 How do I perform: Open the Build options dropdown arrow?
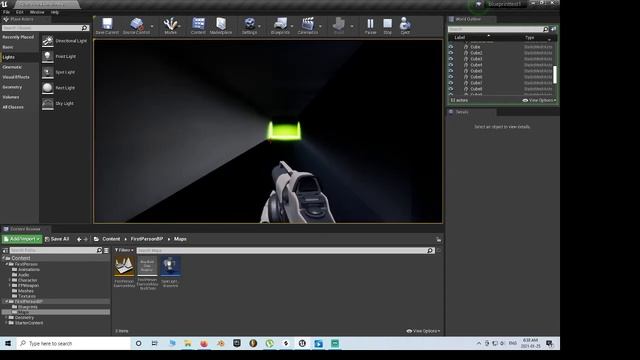[352, 26]
